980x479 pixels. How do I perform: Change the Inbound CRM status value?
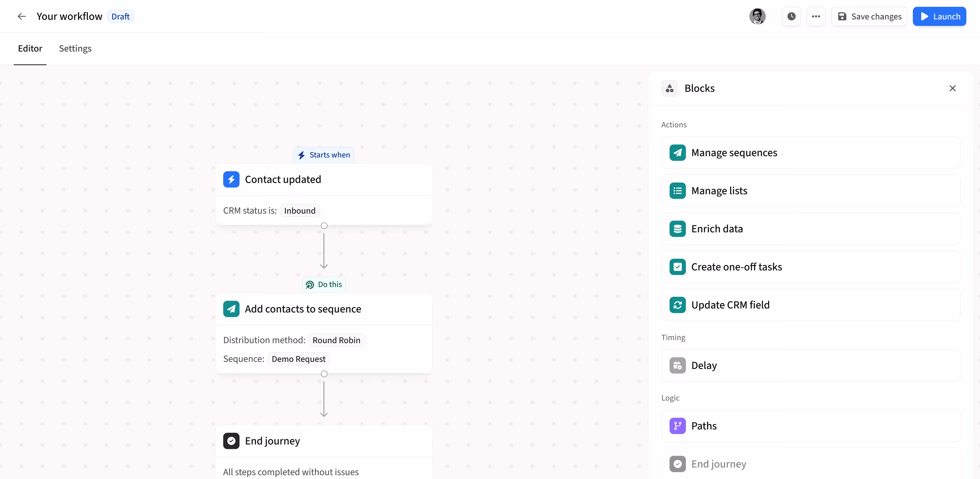click(299, 210)
